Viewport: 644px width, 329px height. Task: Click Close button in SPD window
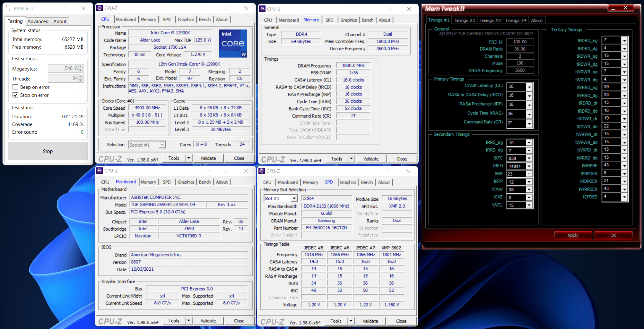[x=401, y=321]
